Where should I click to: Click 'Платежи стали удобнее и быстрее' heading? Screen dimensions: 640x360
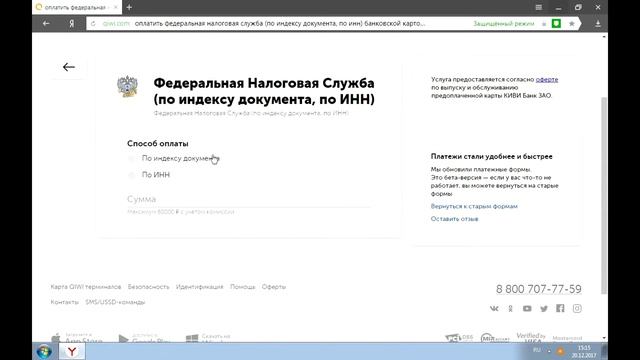click(491, 156)
